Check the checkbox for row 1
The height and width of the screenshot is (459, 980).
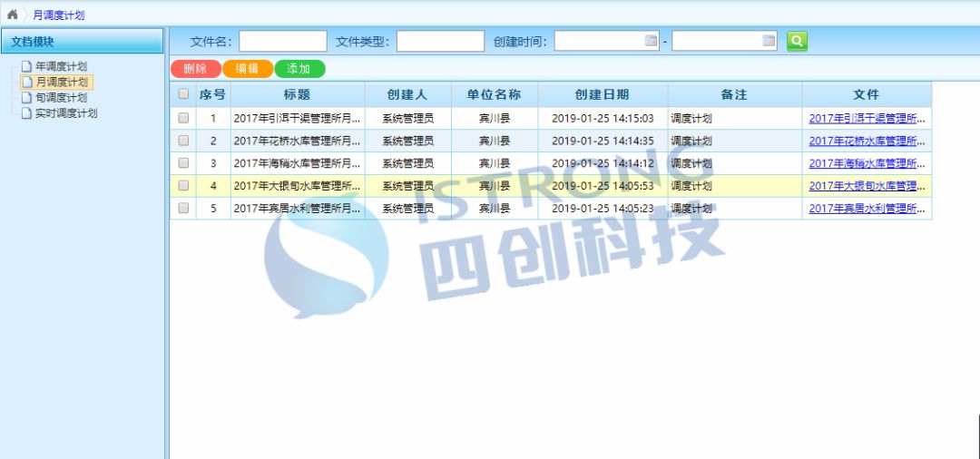point(183,118)
